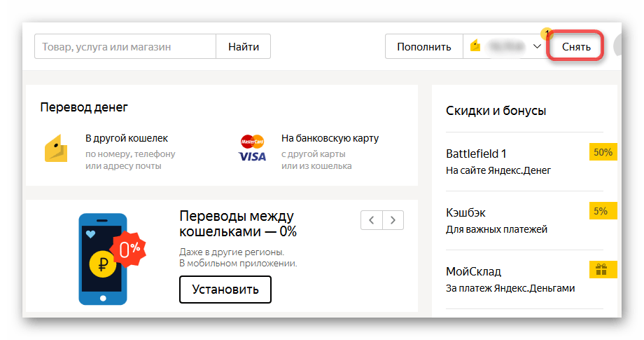Viewport: 644px width, 340px height.
Task: Click the 50% discount badge for Battlefield 1
Action: pyautogui.click(x=603, y=152)
